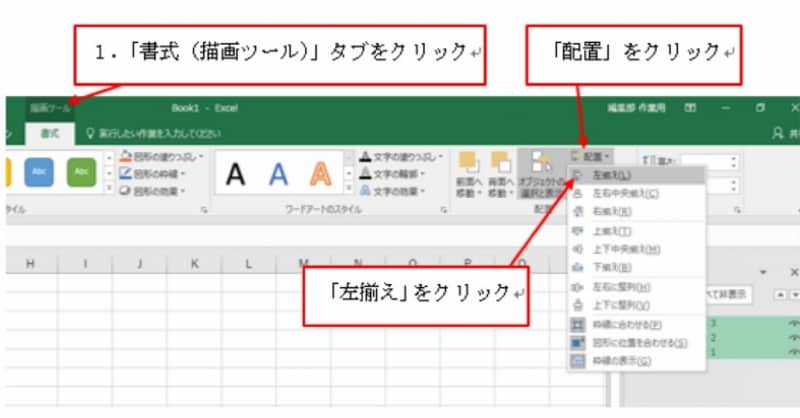Click the 編集部 作業用 account name

[x=636, y=108]
